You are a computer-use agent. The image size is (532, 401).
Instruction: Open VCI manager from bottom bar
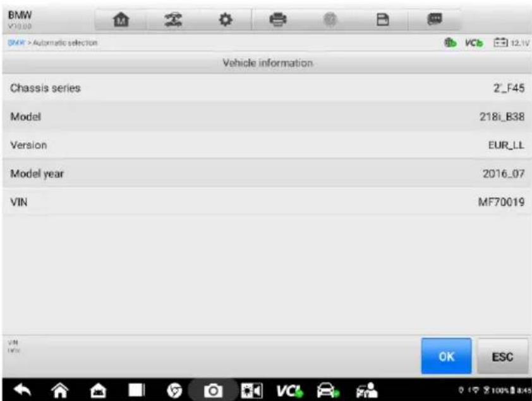click(289, 391)
